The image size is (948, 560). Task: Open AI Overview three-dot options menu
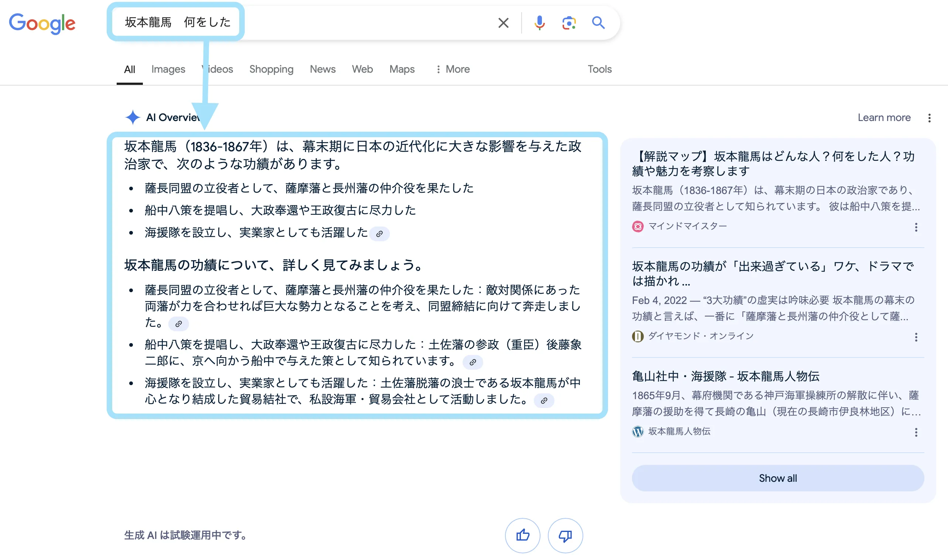[x=930, y=118]
